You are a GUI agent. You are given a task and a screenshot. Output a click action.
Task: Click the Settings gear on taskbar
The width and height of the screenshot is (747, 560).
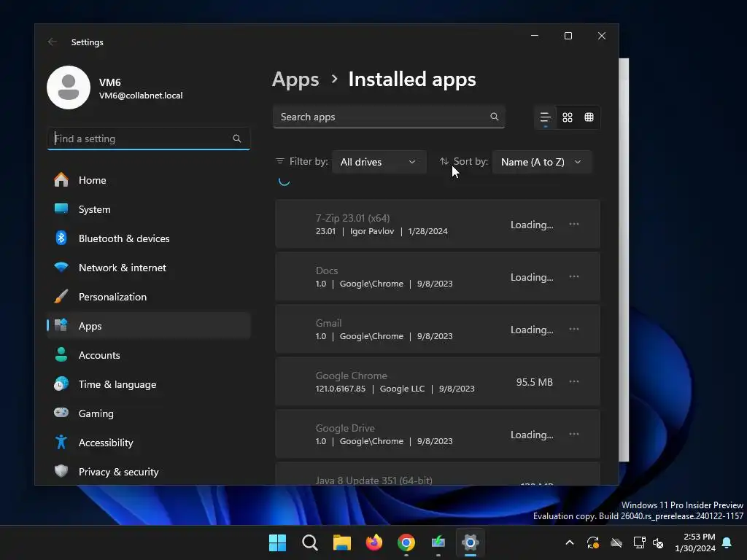471,542
